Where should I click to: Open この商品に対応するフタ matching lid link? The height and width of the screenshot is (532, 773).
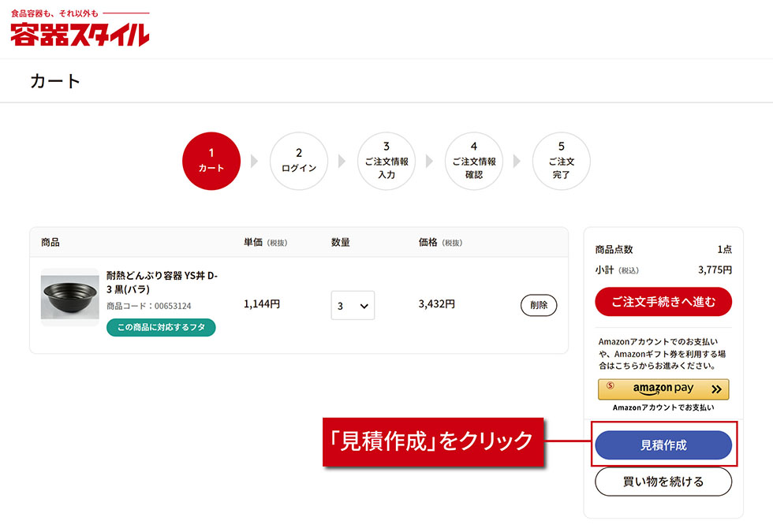(x=161, y=326)
